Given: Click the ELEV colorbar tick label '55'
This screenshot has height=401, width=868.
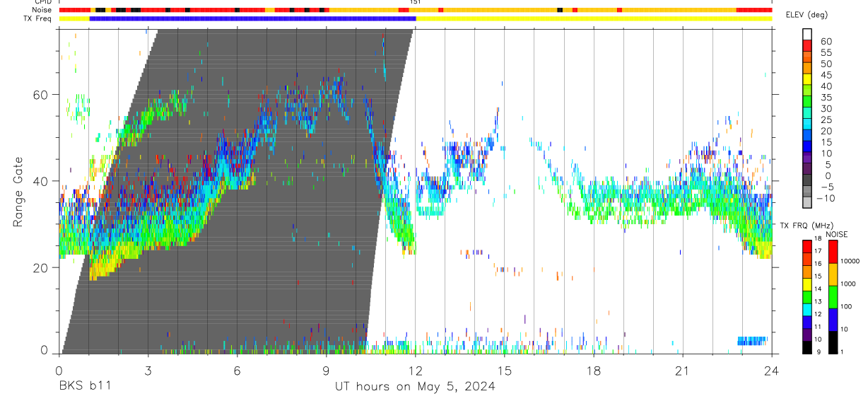Looking at the screenshot, I should tap(826, 52).
